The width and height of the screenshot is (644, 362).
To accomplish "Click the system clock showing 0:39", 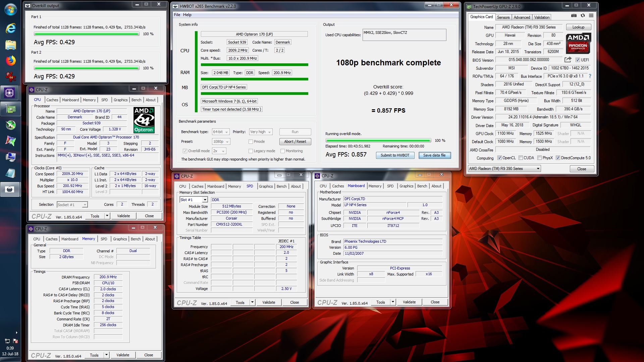I will pos(10,348).
